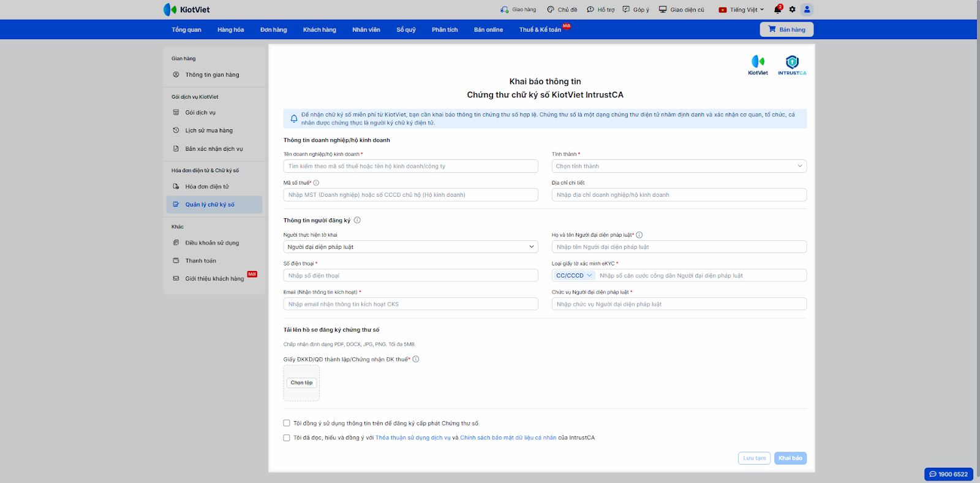Open Hỗ trợ support chat
980x483 pixels.
click(x=601, y=10)
